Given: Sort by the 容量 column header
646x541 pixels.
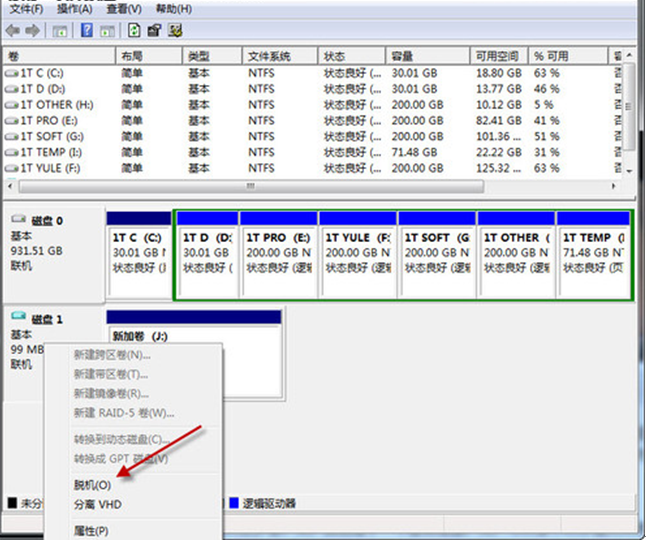Looking at the screenshot, I should [403, 56].
